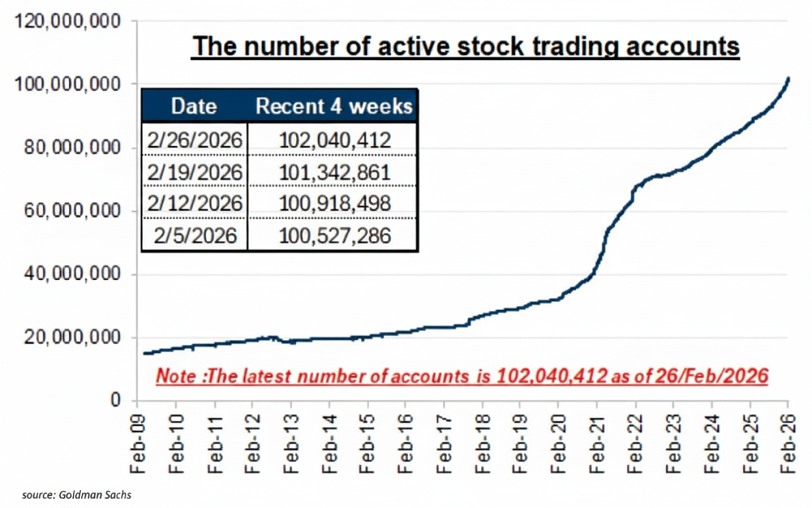
Task: Click the 100,918,498 value cell
Action: [334, 203]
